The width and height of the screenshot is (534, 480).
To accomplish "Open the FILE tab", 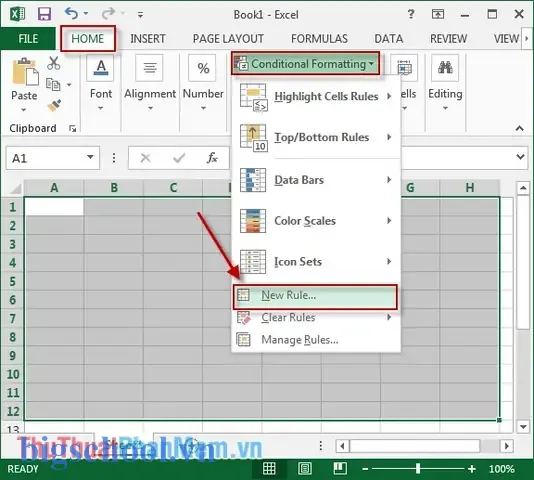I will pos(28,38).
